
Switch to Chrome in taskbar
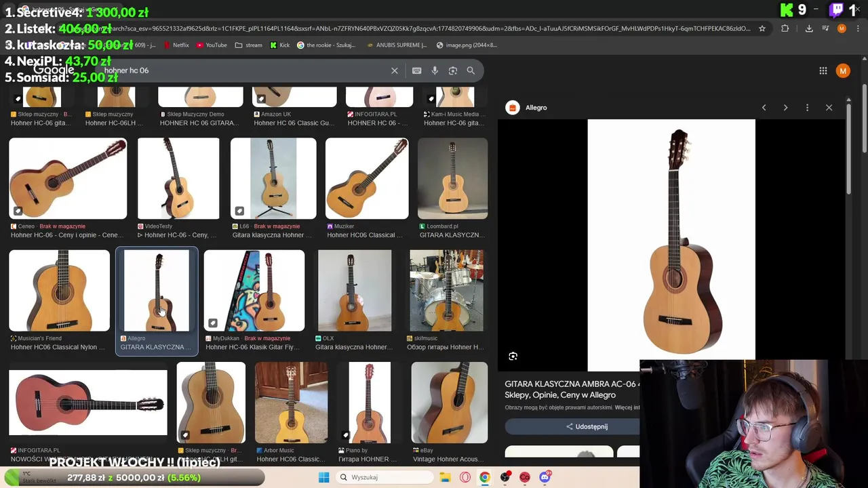coord(485,477)
